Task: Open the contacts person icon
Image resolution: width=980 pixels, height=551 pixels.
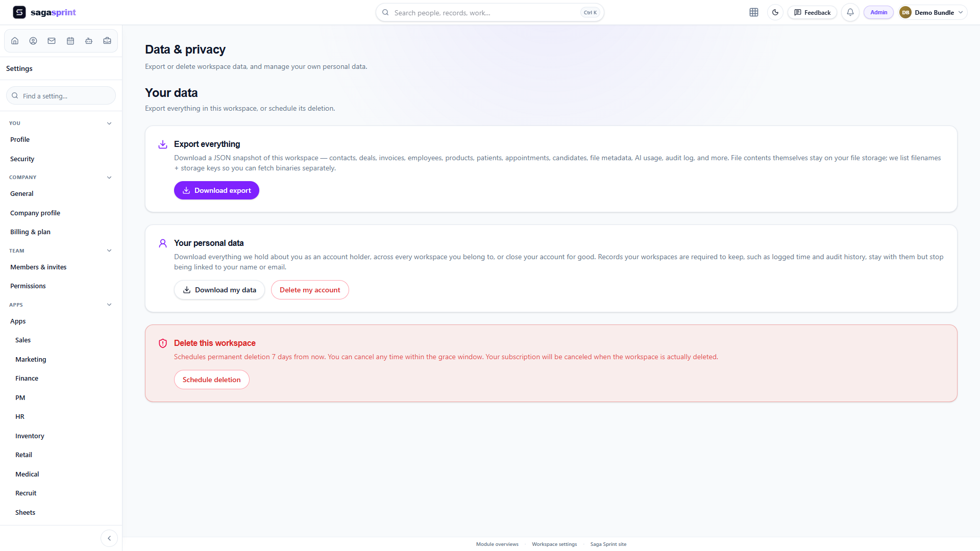Action: (33, 41)
